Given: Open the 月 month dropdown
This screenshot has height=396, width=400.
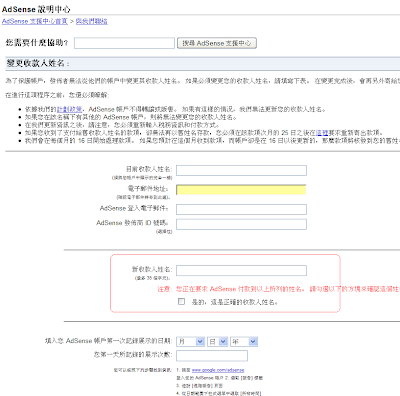Looking at the screenshot, I should click(190, 341).
